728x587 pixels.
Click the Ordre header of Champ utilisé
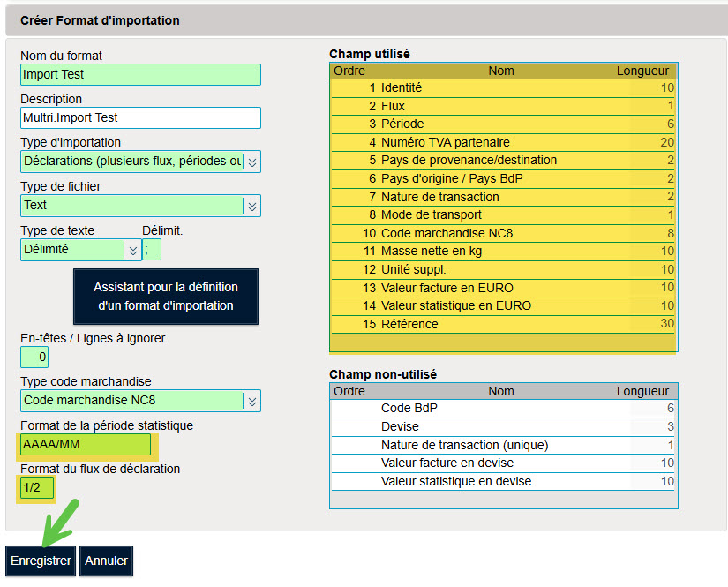[349, 71]
